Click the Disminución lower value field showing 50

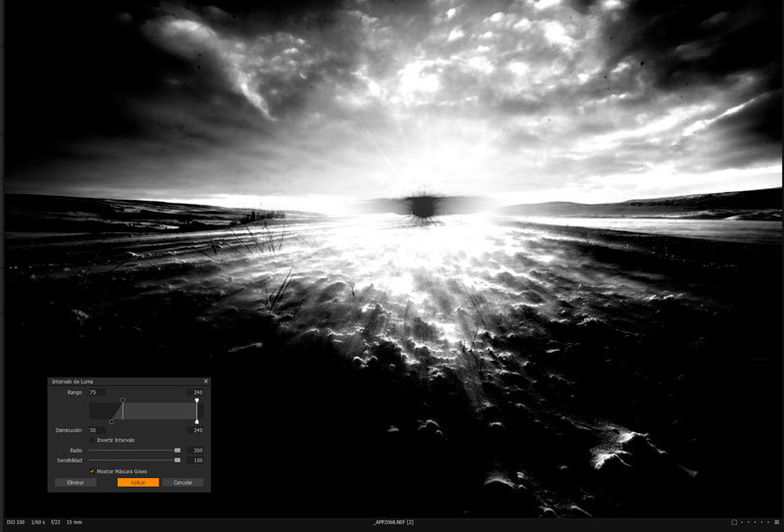[x=96, y=430]
